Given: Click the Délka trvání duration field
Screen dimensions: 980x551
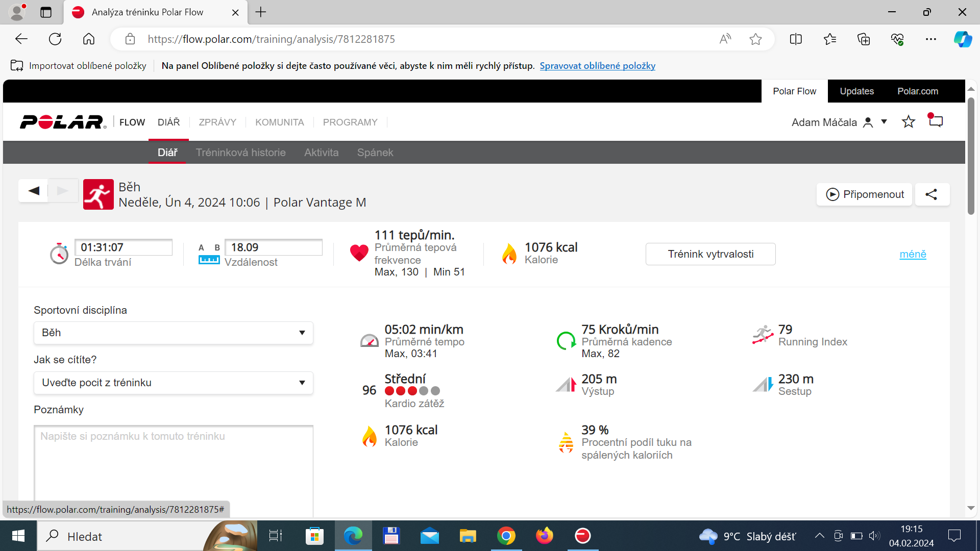Looking at the screenshot, I should point(124,247).
